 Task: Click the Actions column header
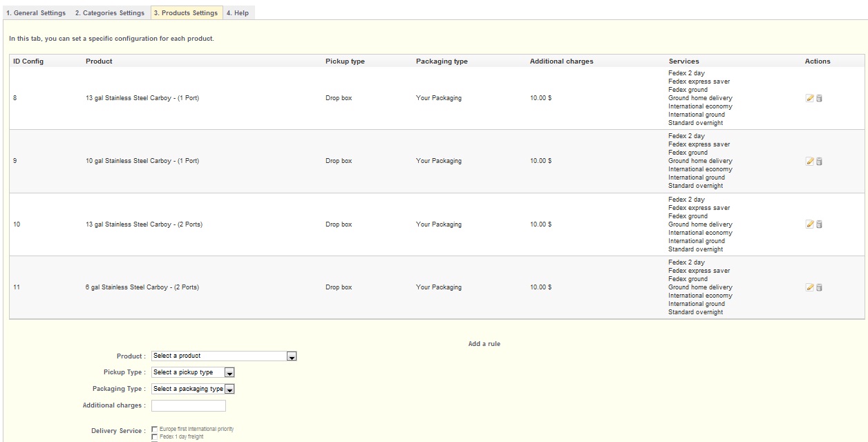pyautogui.click(x=818, y=61)
